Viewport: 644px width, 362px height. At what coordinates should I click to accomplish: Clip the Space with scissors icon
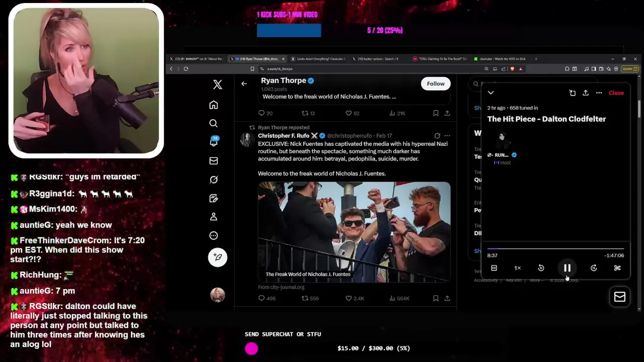click(617, 268)
